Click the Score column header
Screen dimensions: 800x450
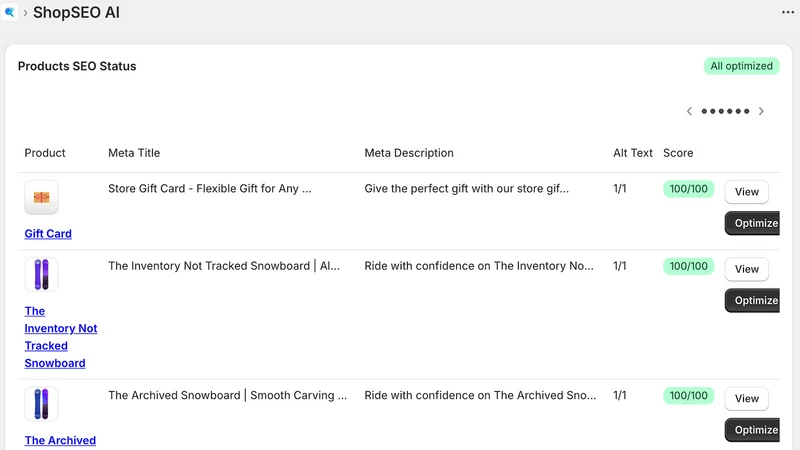(678, 153)
